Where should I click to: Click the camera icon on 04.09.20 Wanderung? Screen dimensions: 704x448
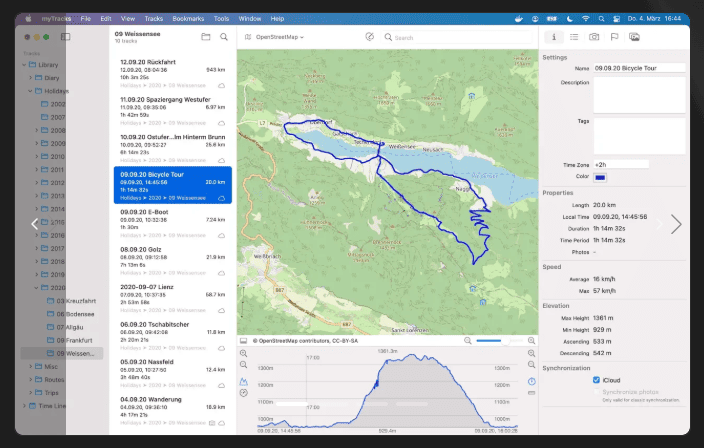[x=212, y=423]
